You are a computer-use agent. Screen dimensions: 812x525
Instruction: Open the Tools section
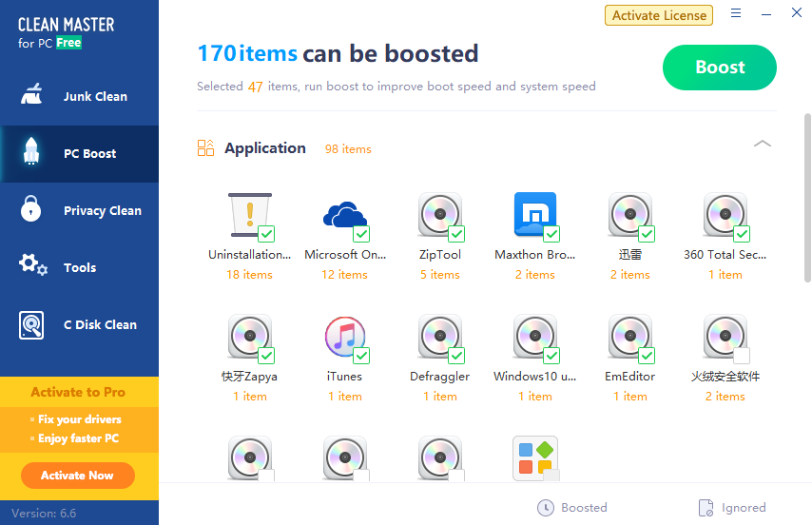(x=79, y=267)
